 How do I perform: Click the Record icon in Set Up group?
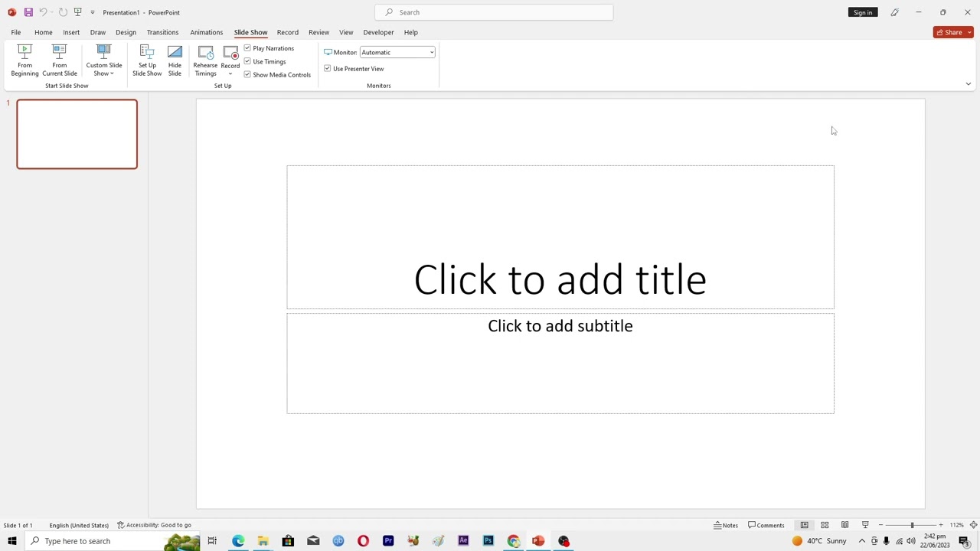(x=230, y=54)
